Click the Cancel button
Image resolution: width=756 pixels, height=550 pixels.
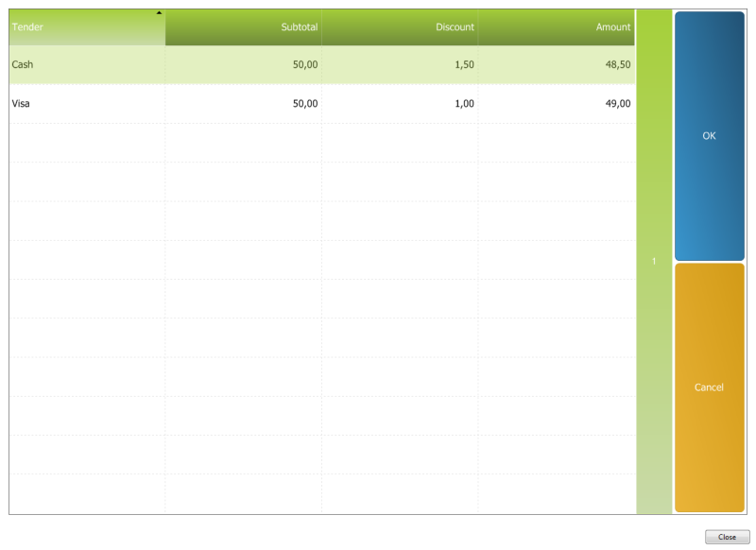[x=709, y=387]
